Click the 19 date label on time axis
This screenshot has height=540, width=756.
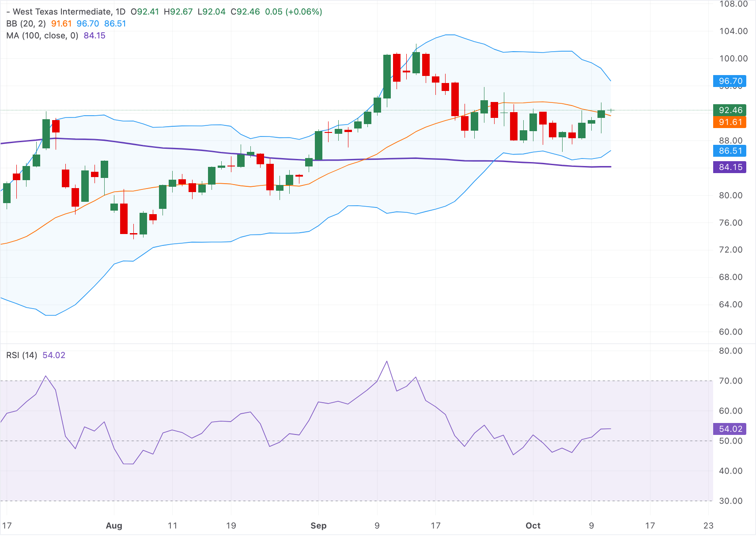click(231, 525)
